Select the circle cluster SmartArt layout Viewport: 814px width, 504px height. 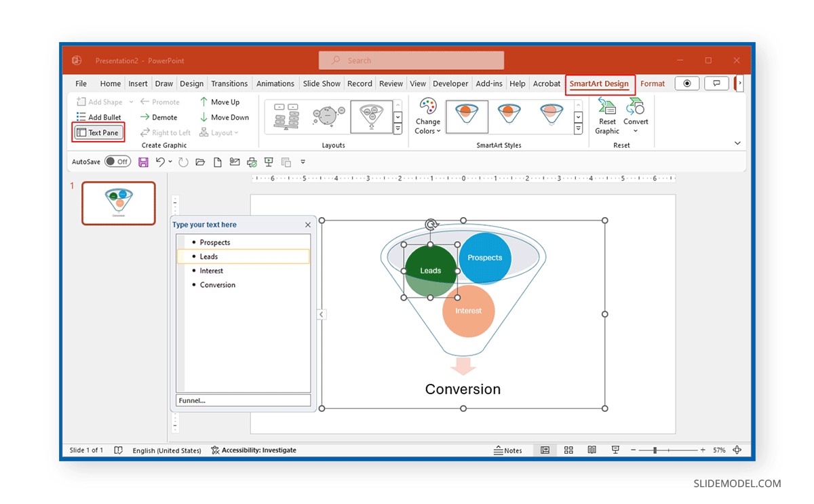click(328, 117)
